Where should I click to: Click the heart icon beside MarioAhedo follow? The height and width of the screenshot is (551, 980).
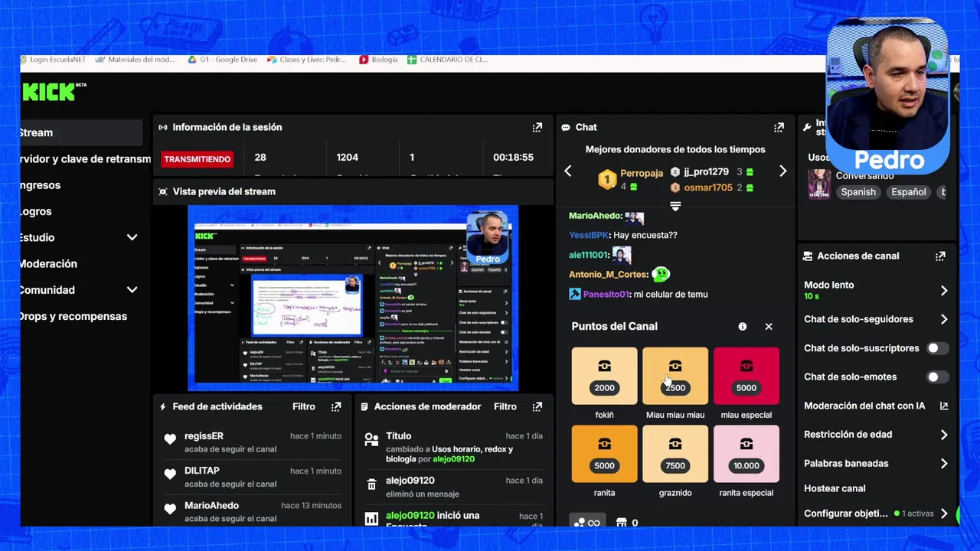click(170, 509)
